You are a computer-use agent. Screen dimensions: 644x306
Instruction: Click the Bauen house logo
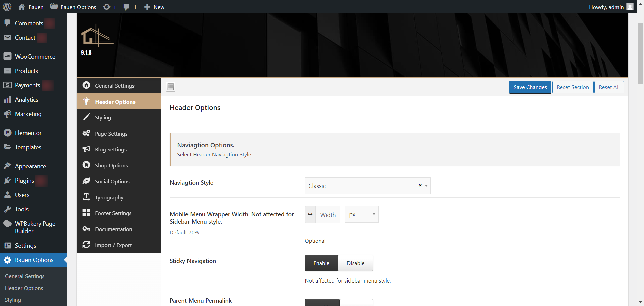coord(97,35)
